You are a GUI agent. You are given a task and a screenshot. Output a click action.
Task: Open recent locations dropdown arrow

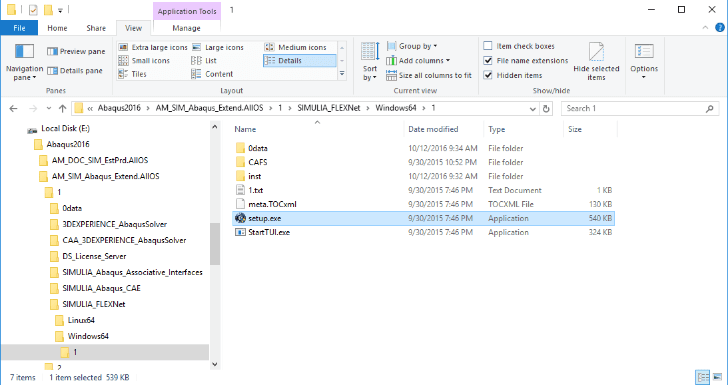(x=49, y=108)
